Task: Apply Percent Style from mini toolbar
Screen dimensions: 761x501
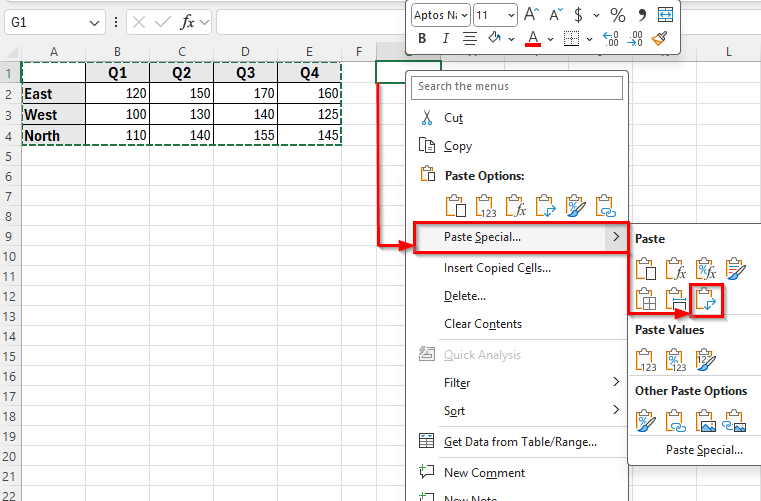Action: coord(618,15)
